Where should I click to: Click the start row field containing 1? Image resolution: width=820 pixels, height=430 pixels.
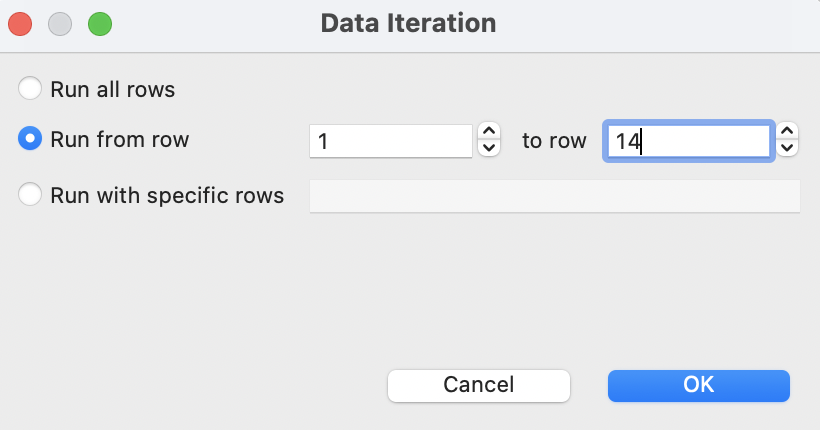tap(390, 141)
